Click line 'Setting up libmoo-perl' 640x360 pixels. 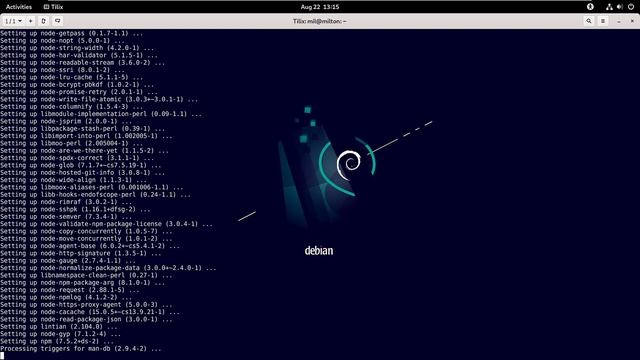[x=71, y=143]
